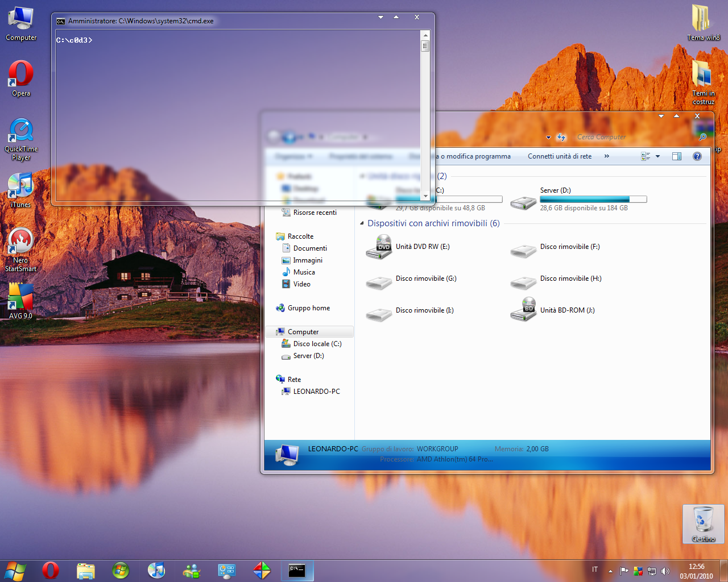Viewport: 728px width, 582px height.
Task: Open iTunes from the taskbar
Action: (x=156, y=570)
